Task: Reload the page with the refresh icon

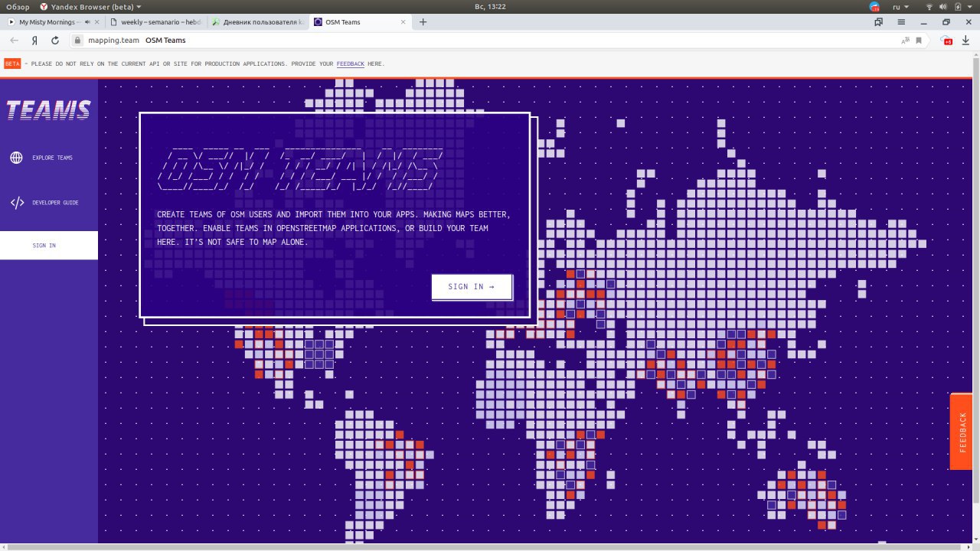Action: click(55, 40)
